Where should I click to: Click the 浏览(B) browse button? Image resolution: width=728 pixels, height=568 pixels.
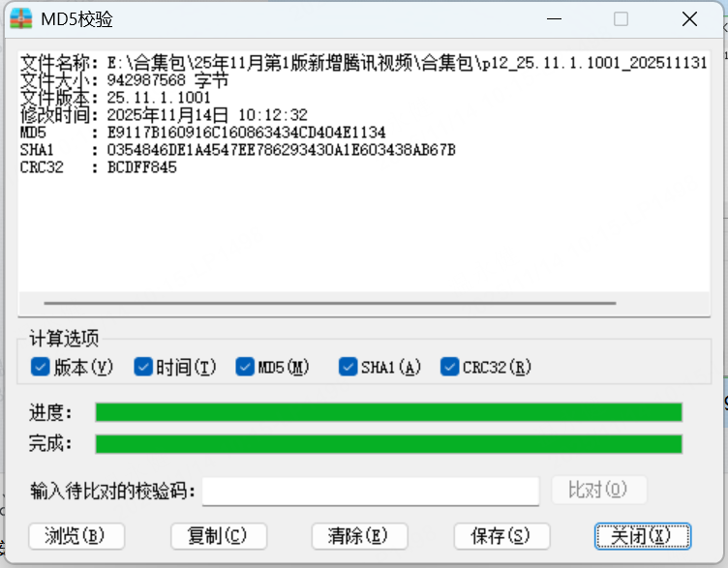[76, 536]
